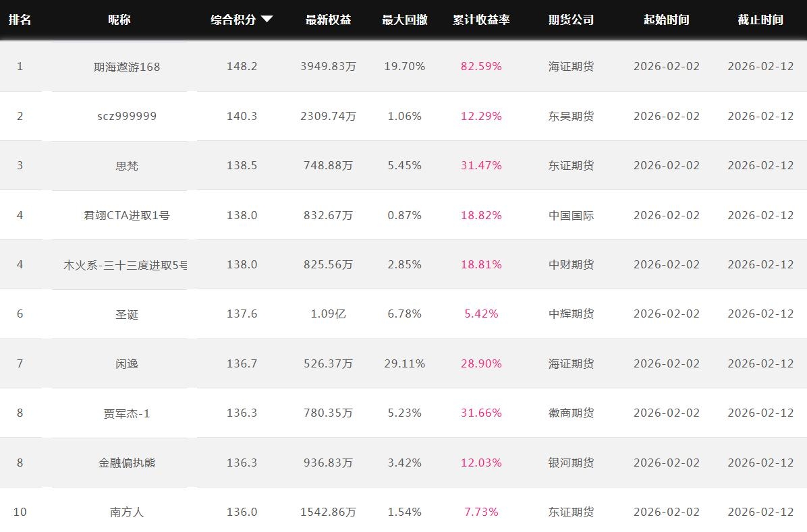
Task: Click the 累计收益率 column header
Action: [x=481, y=20]
